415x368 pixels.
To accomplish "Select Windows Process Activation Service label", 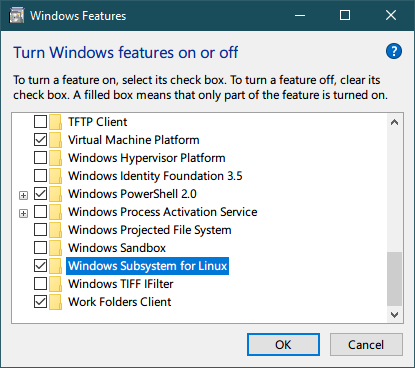I will 163,212.
